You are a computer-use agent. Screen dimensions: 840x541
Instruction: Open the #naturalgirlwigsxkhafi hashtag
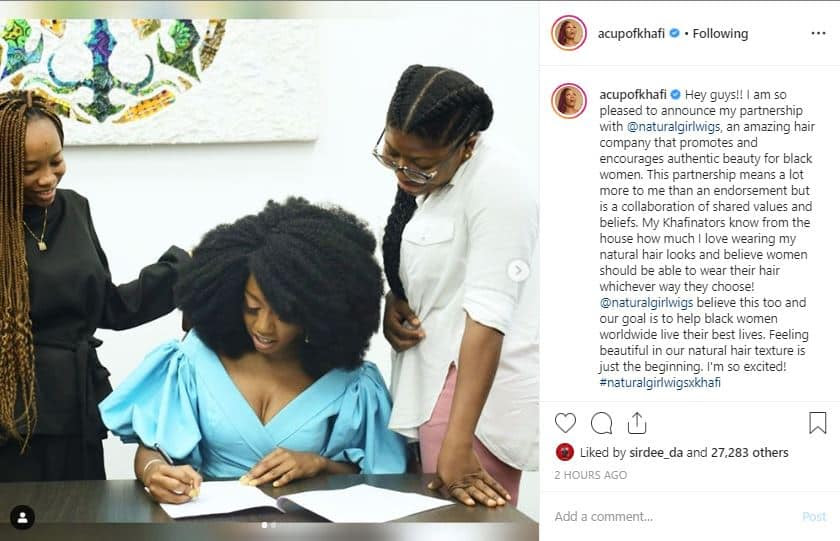click(660, 382)
